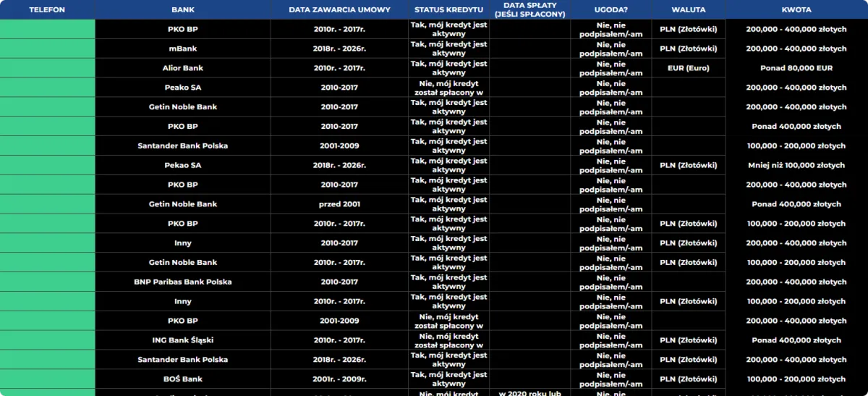The width and height of the screenshot is (868, 396).
Task: Select the Pekao SA bank cell
Action: 183,165
